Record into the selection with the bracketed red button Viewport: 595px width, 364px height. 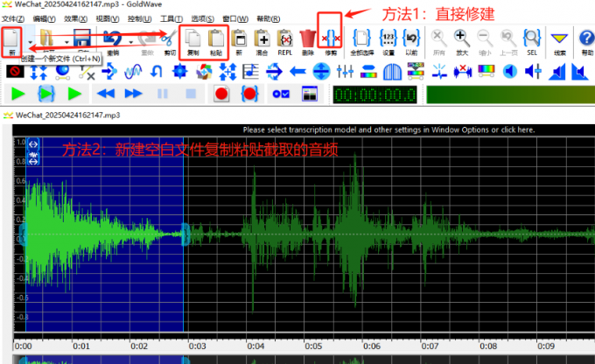pos(249,94)
